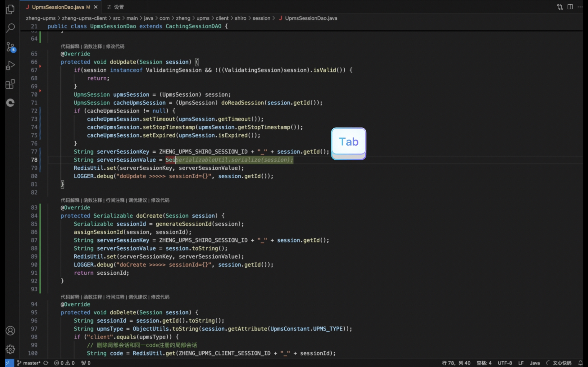Open the Extensions view icon

[x=10, y=84]
